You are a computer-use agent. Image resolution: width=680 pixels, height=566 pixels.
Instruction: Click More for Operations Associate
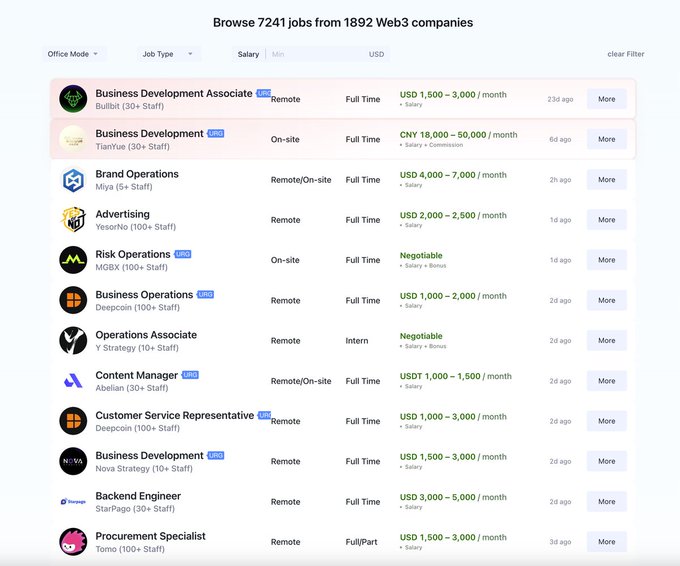607,340
